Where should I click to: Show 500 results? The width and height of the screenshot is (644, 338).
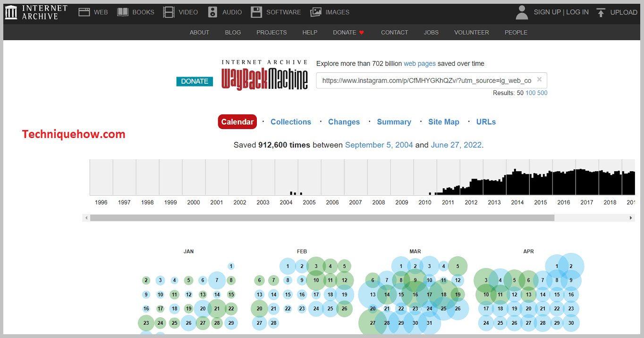[x=542, y=93]
